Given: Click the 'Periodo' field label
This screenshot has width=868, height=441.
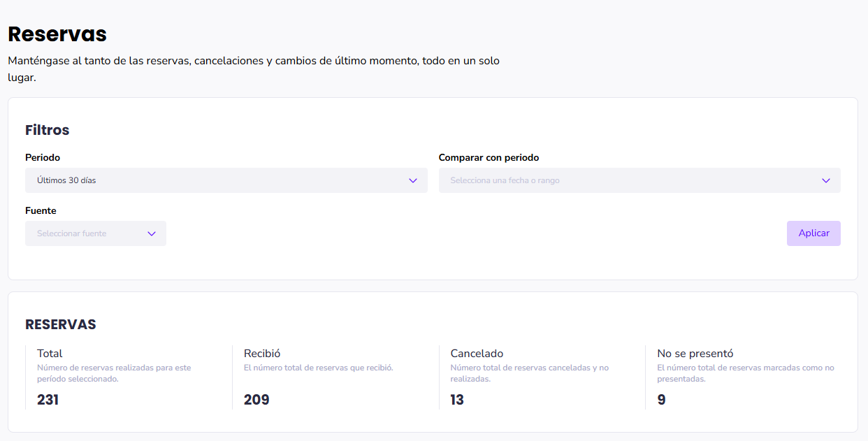Looking at the screenshot, I should tap(43, 157).
